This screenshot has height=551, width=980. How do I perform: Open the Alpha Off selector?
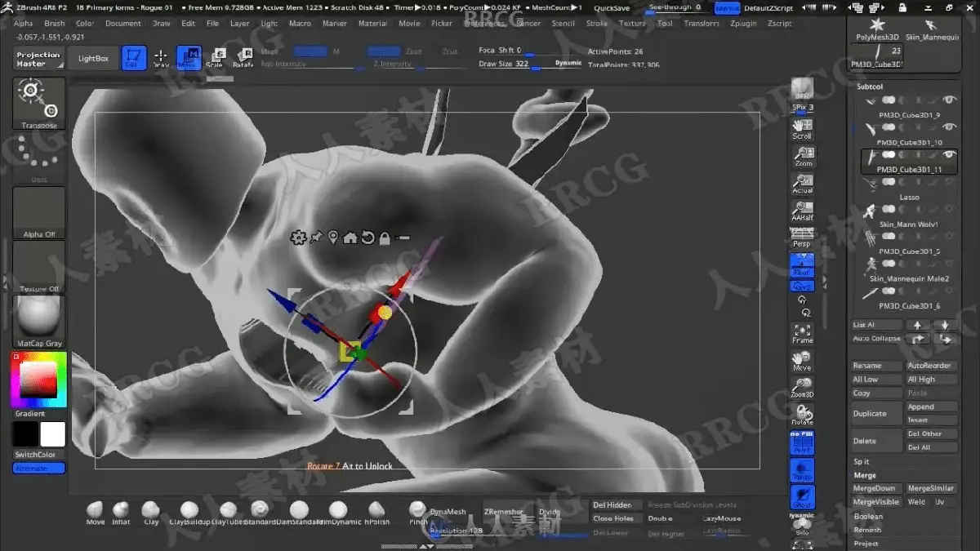point(39,212)
